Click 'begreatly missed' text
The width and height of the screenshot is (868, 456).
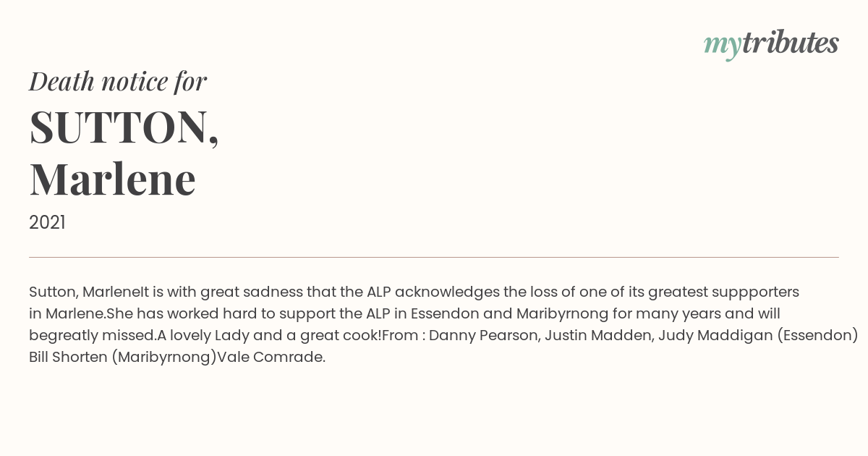pos(90,336)
